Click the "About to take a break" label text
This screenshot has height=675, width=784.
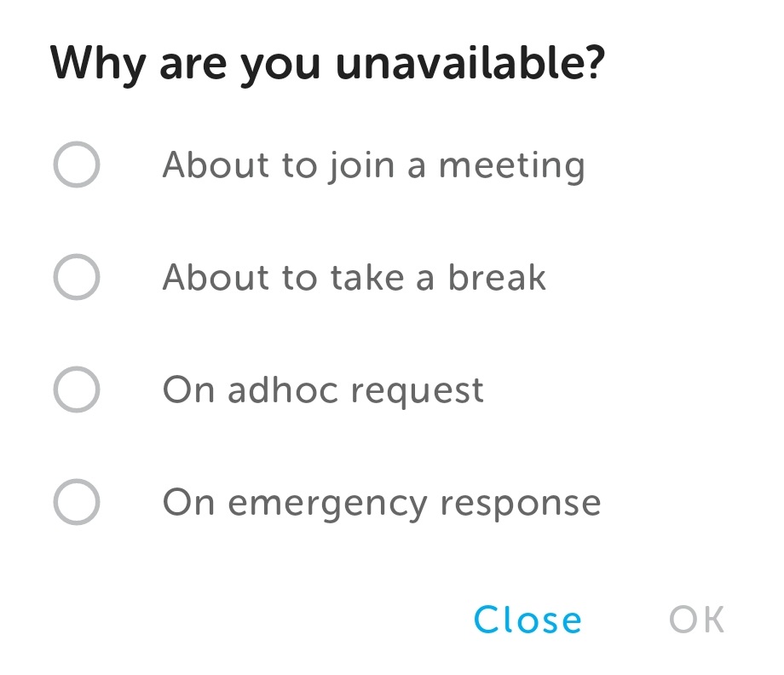[x=354, y=277]
